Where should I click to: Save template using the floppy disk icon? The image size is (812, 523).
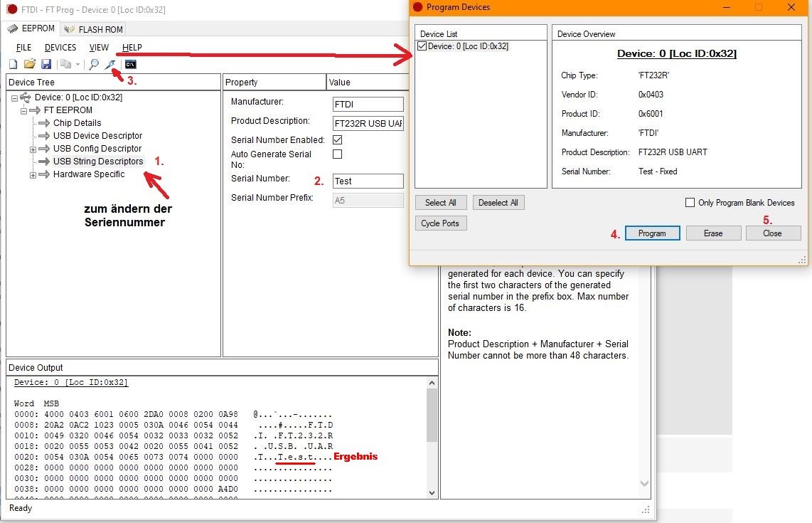tap(46, 64)
